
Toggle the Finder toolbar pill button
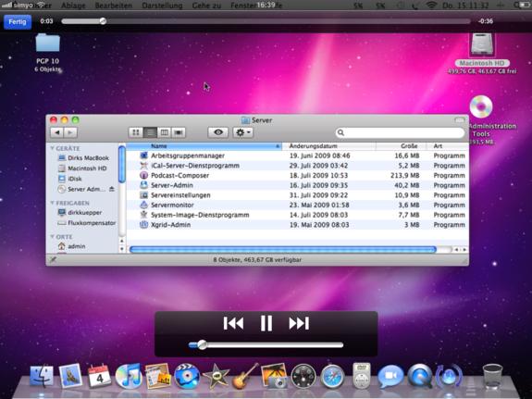459,119
